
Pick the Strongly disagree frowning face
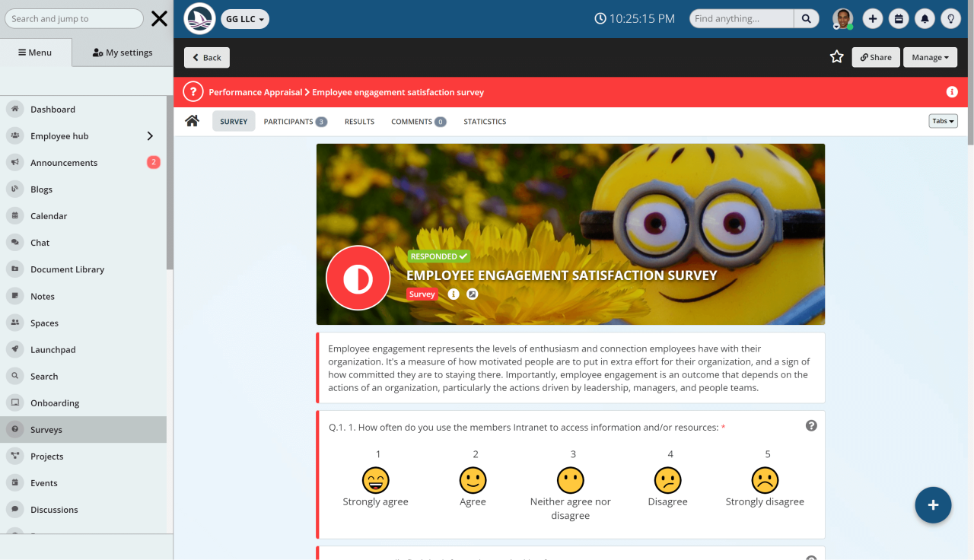pos(765,480)
